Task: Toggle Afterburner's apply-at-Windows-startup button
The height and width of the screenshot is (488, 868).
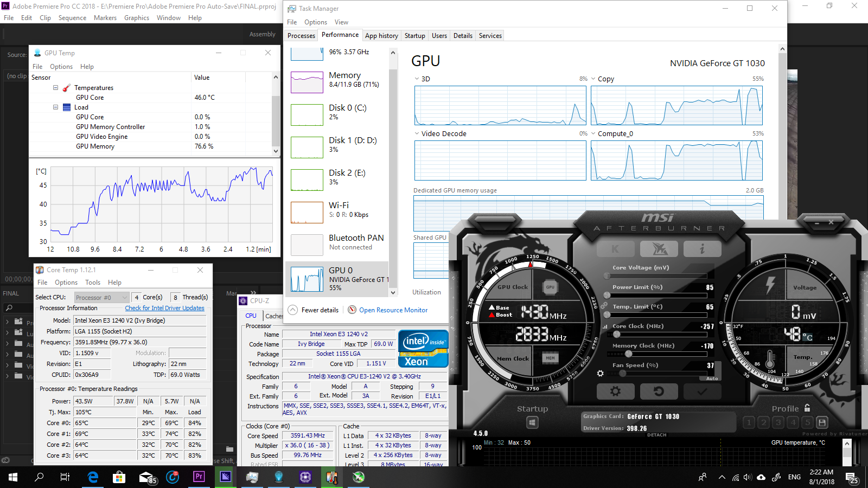Action: [532, 422]
